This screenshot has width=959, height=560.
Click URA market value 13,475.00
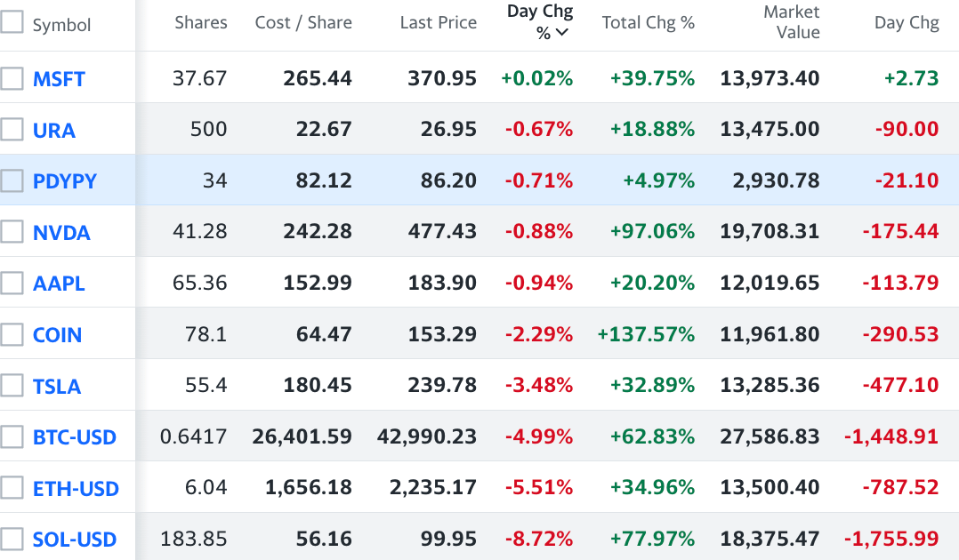click(x=770, y=129)
